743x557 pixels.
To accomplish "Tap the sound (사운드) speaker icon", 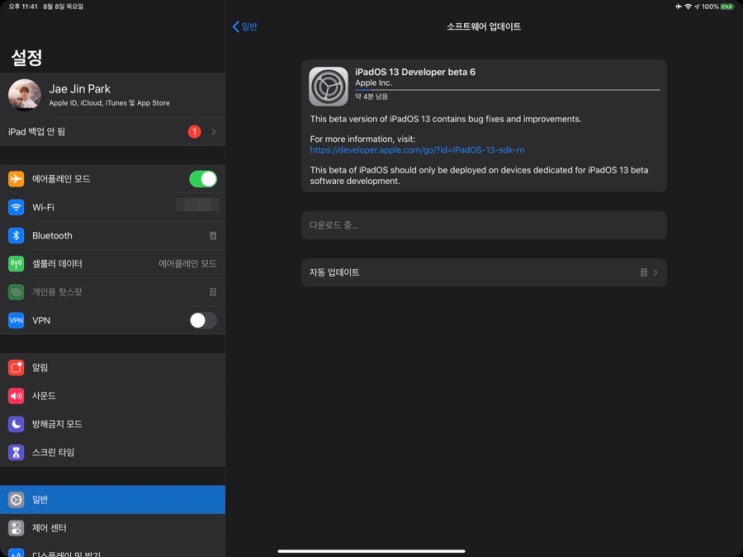I will tap(16, 396).
